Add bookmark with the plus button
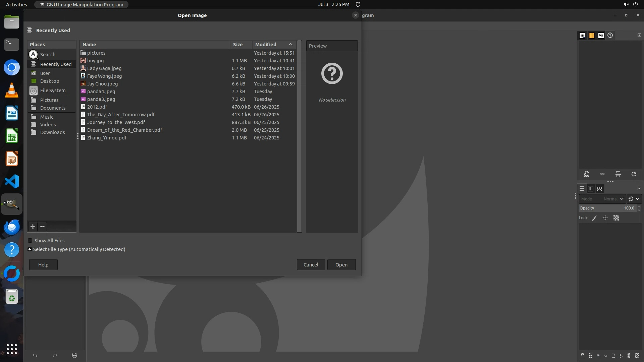644x362 pixels. pyautogui.click(x=33, y=227)
